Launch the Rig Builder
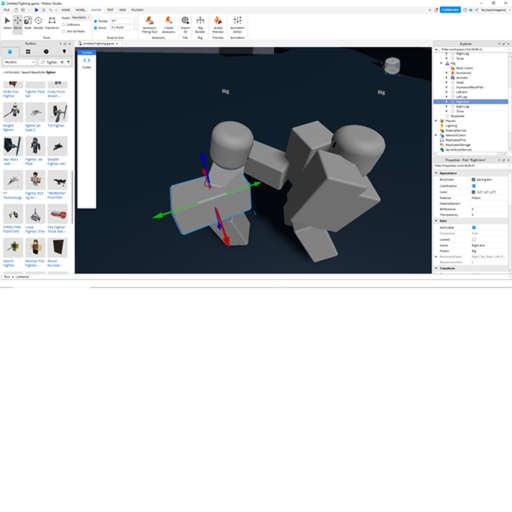This screenshot has width=512, height=512. pos(200,25)
